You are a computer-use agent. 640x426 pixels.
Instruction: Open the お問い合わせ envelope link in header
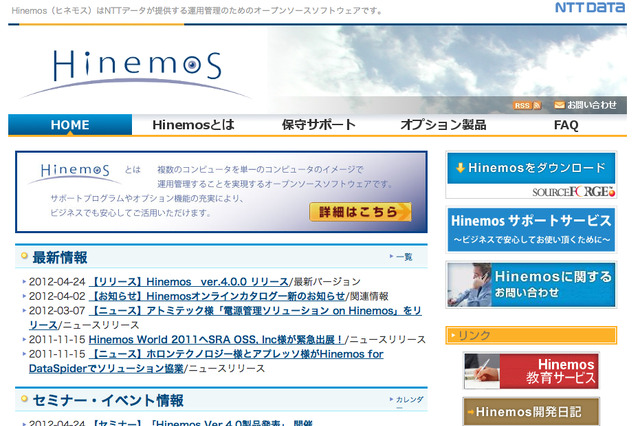tap(585, 105)
